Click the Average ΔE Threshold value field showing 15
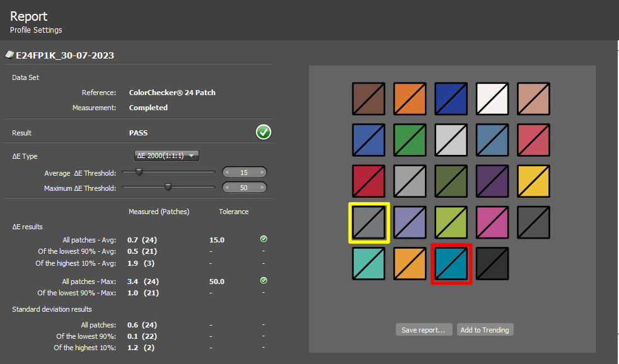 (244, 173)
